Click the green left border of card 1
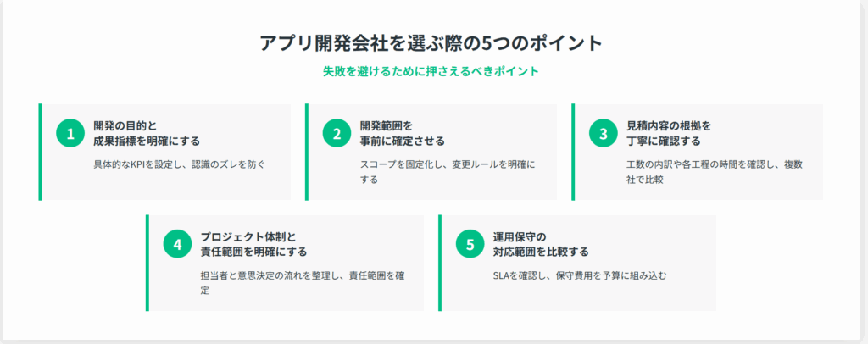The image size is (868, 344). tap(40, 152)
